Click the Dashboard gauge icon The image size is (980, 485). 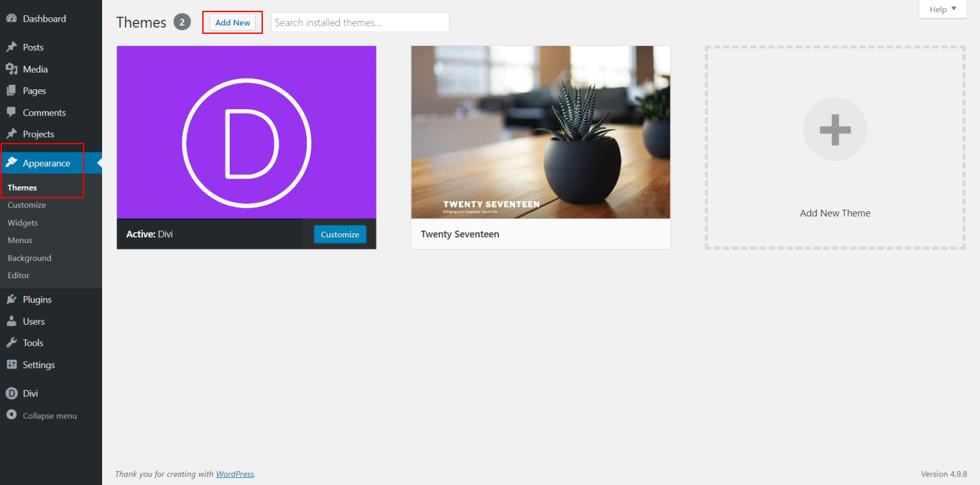point(11,19)
